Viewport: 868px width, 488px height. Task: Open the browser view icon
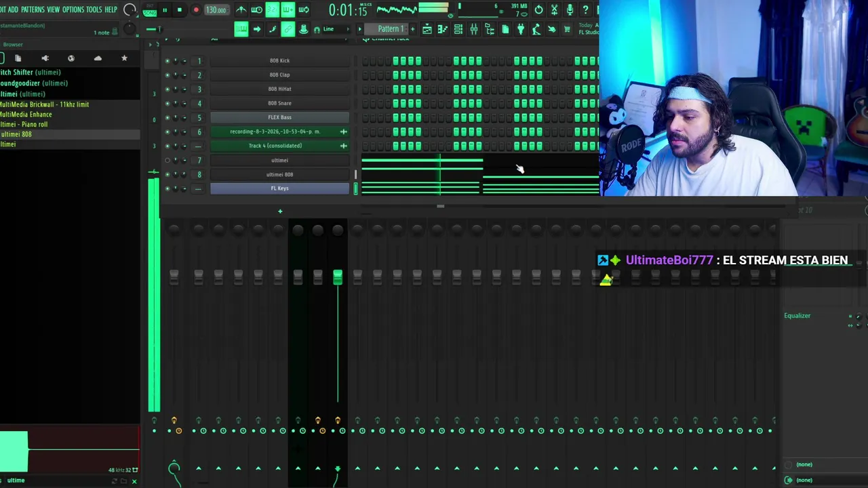(489, 28)
